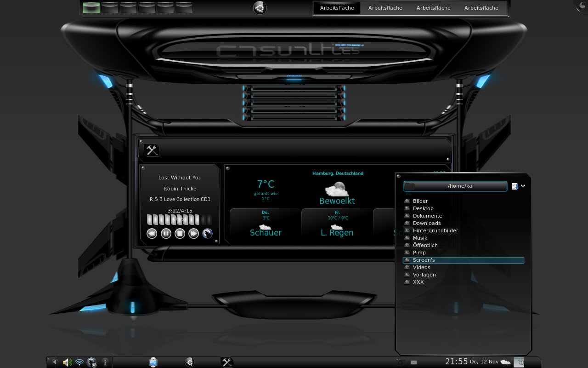
Task: Open the Wi-Fi network icon
Action: (79, 362)
